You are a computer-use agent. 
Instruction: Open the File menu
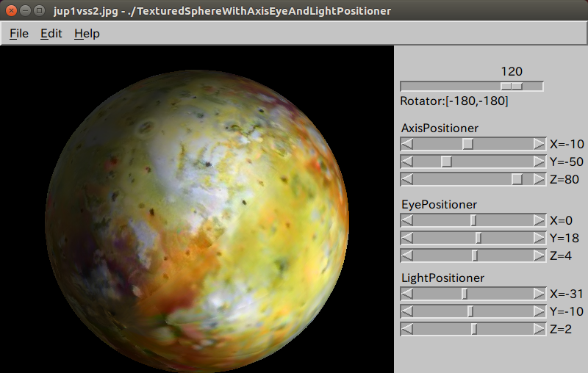19,34
